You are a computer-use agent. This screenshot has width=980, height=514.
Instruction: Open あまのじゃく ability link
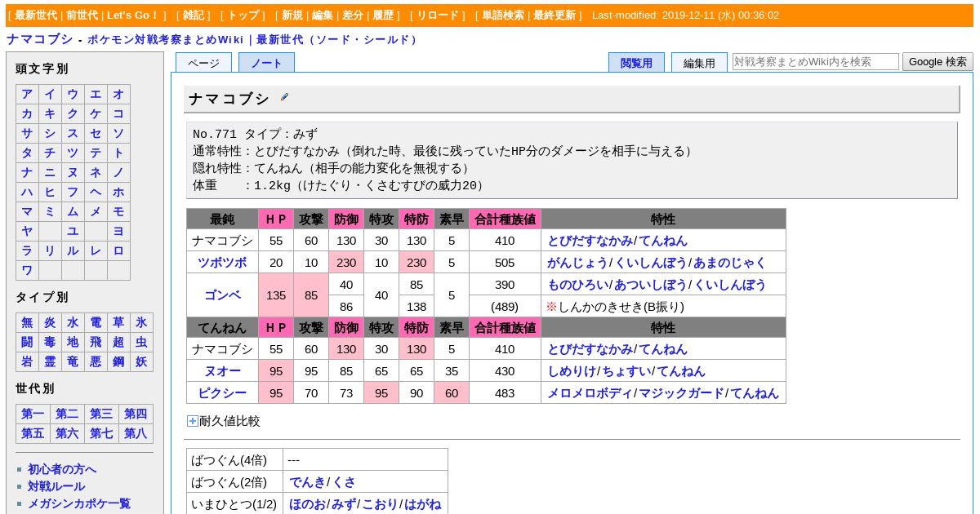pos(730,263)
